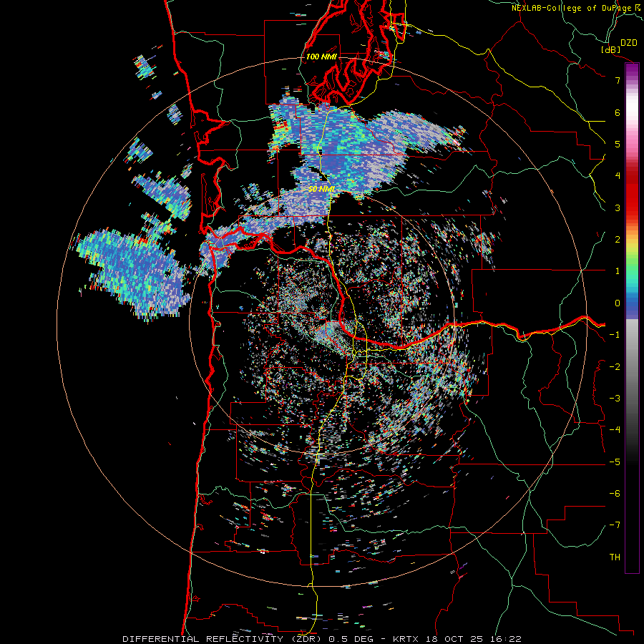Click the "0" tick label on the color scale
Screen dimensions: 644x644
click(618, 303)
